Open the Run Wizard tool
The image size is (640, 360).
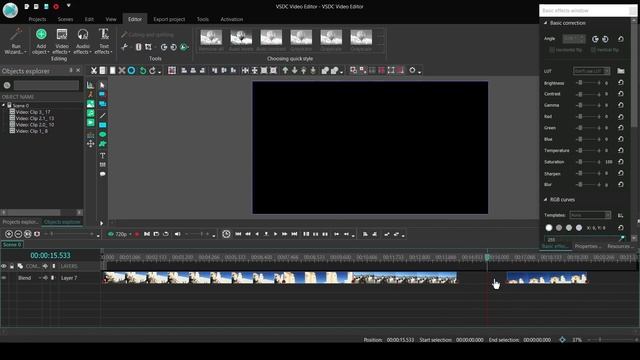click(x=16, y=41)
